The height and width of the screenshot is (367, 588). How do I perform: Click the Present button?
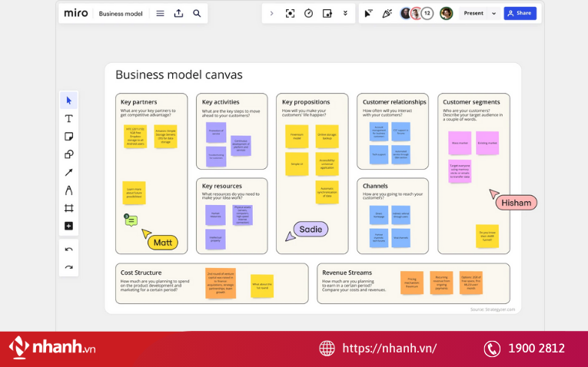[x=473, y=13]
